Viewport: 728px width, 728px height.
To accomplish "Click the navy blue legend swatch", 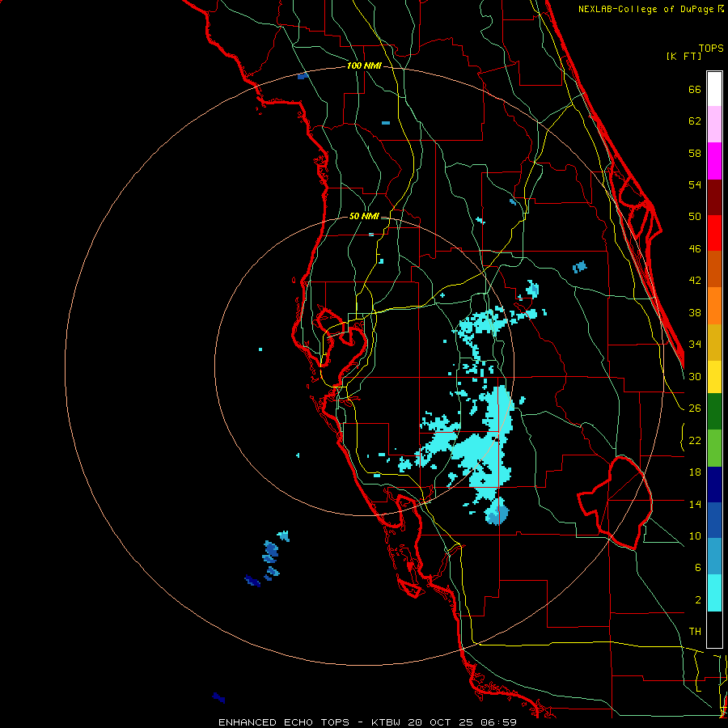I will pos(714,485).
